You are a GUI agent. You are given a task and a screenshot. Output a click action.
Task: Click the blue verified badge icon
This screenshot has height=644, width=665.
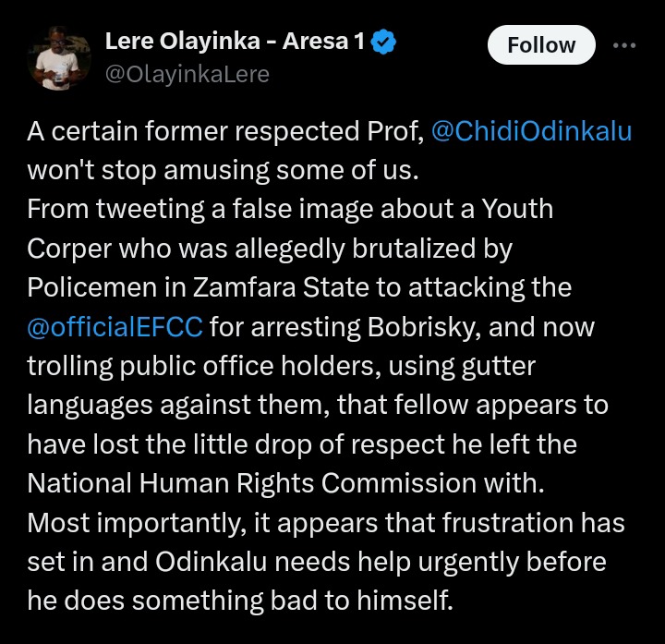coord(383,42)
